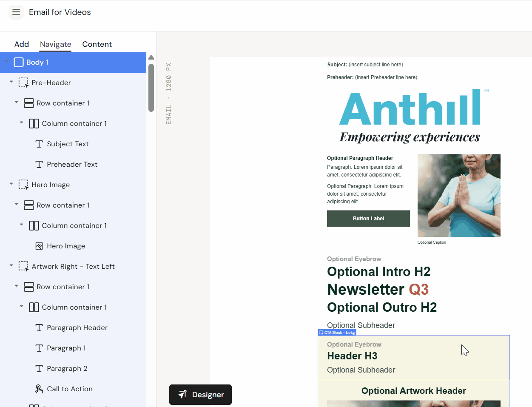Collapse the Pre-Header section arrow
The height and width of the screenshot is (407, 532).
click(x=11, y=82)
